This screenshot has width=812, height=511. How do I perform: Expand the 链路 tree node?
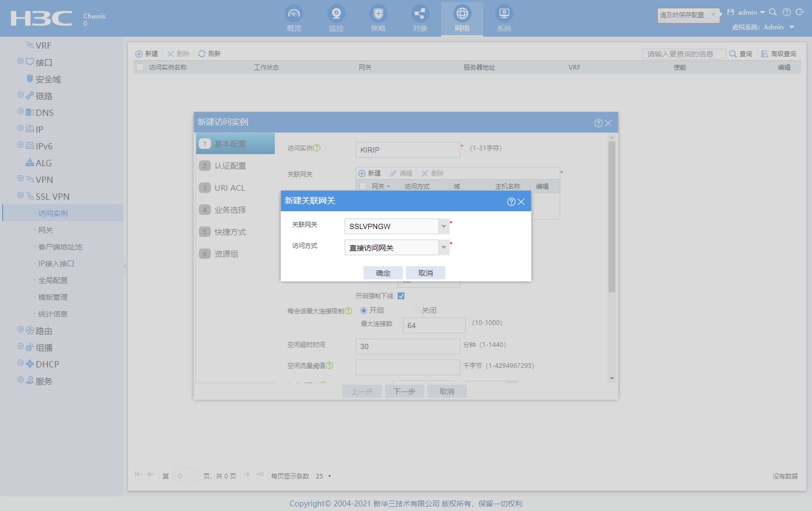20,94
